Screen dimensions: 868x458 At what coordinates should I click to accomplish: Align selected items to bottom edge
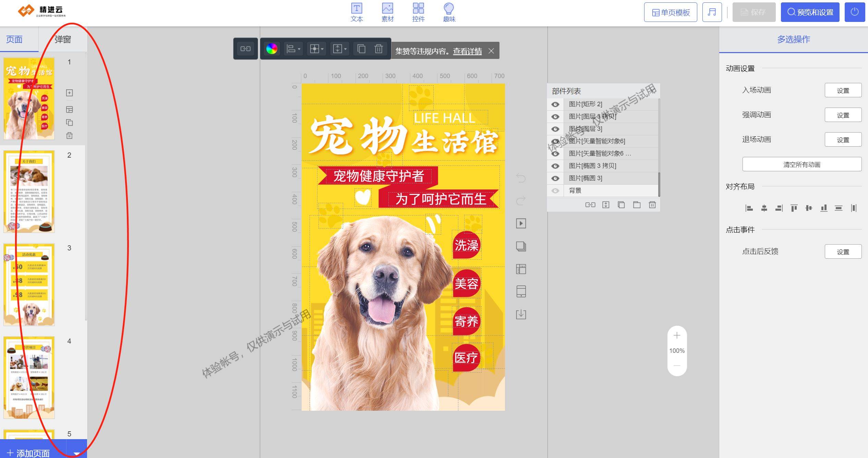coord(823,208)
